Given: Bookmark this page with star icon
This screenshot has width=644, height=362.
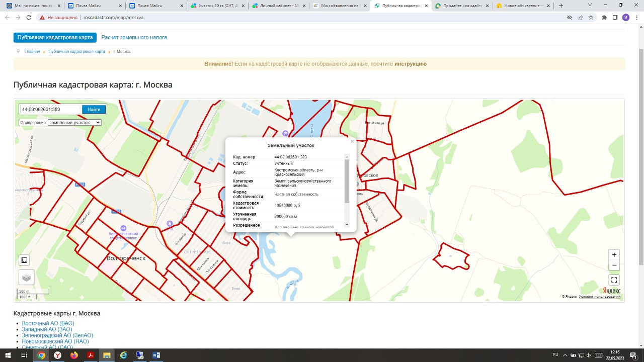Looking at the screenshot, I should pyautogui.click(x=591, y=17).
